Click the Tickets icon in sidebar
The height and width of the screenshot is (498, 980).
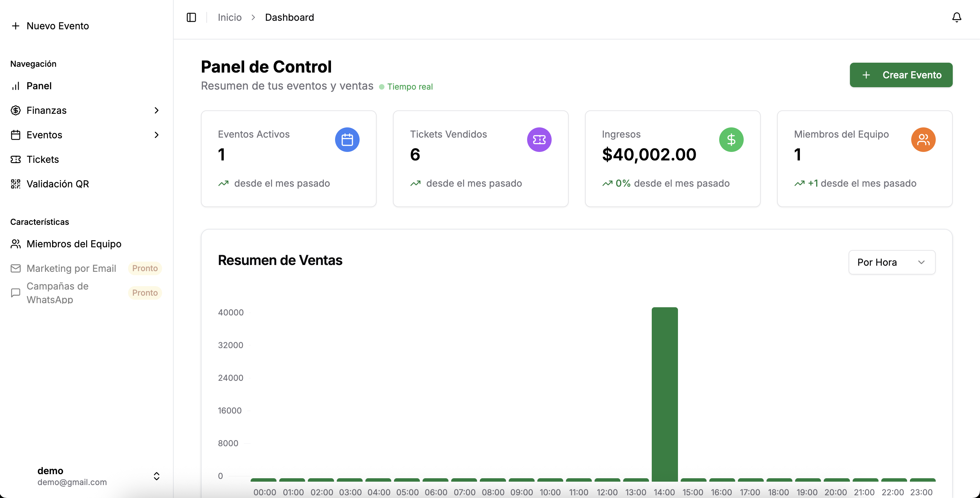pyautogui.click(x=16, y=159)
